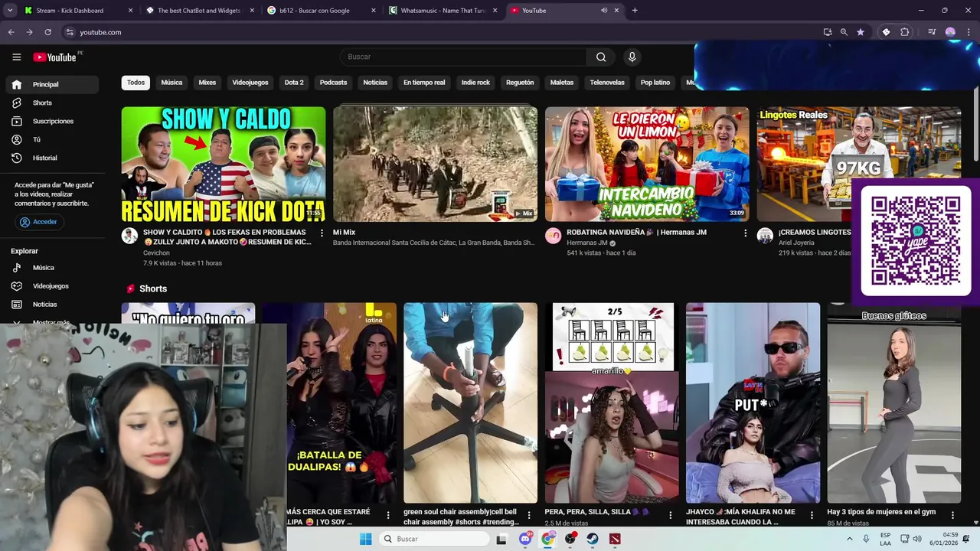Image resolution: width=980 pixels, height=551 pixels.
Task: Open Chrome three-dot menu
Action: (969, 32)
